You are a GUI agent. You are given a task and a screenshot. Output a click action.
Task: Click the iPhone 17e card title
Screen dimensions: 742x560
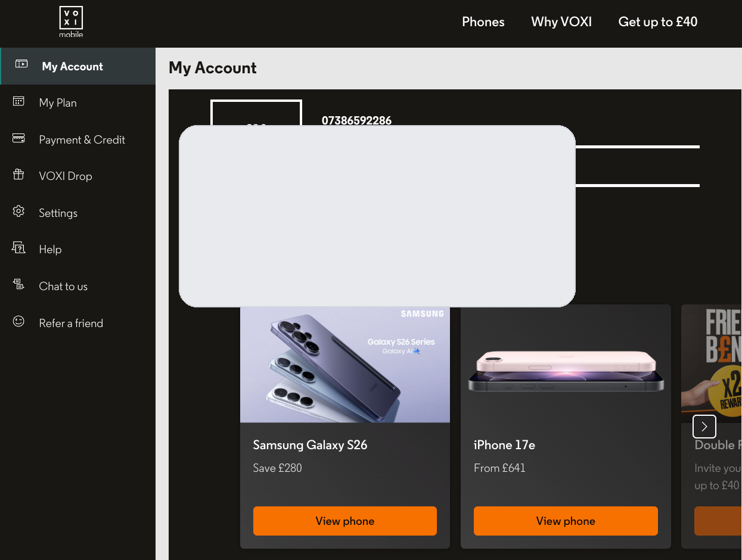[504, 445]
